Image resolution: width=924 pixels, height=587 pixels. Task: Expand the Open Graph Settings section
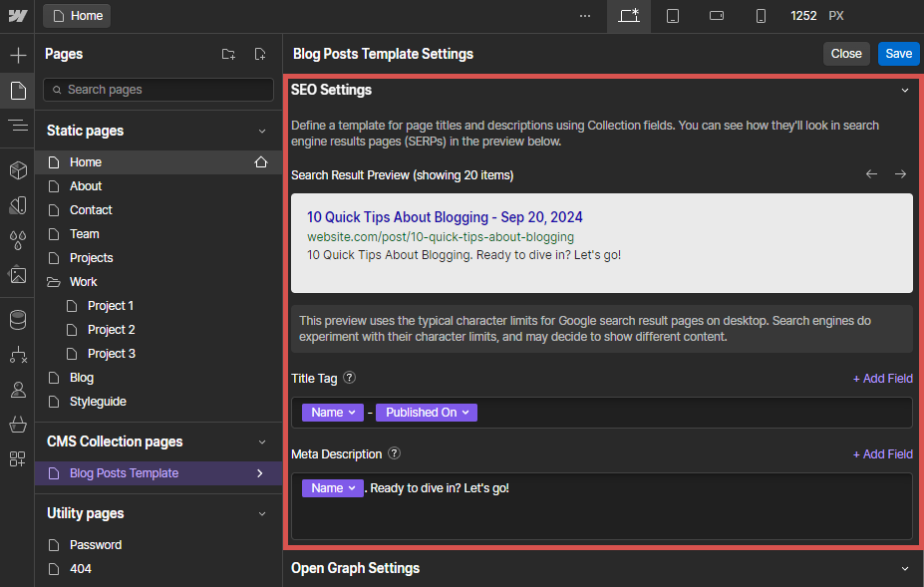tap(904, 569)
